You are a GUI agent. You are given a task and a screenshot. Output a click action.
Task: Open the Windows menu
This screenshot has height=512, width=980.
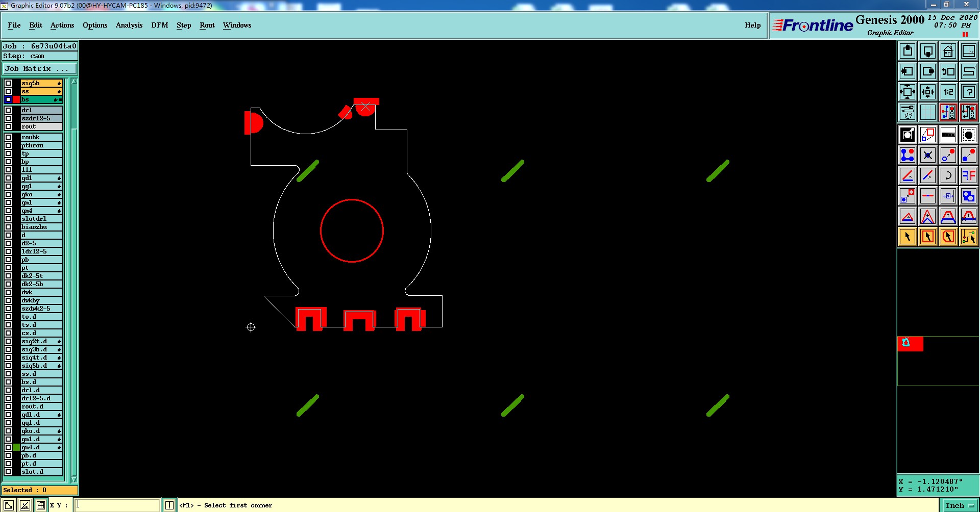point(237,25)
